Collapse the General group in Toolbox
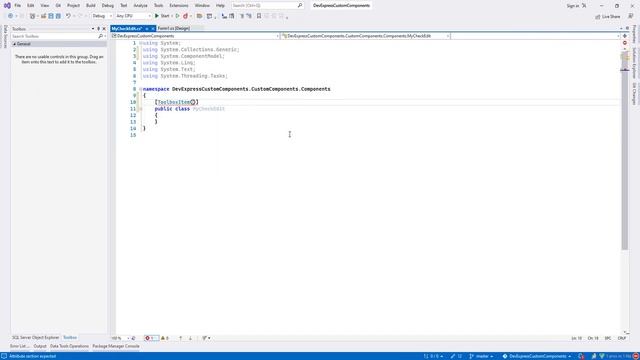 click(x=15, y=44)
